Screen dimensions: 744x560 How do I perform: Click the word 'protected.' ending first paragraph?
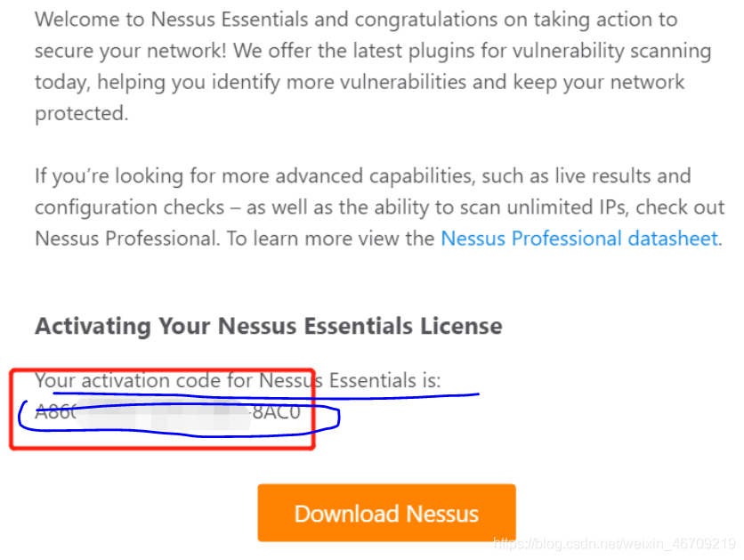click(x=82, y=113)
